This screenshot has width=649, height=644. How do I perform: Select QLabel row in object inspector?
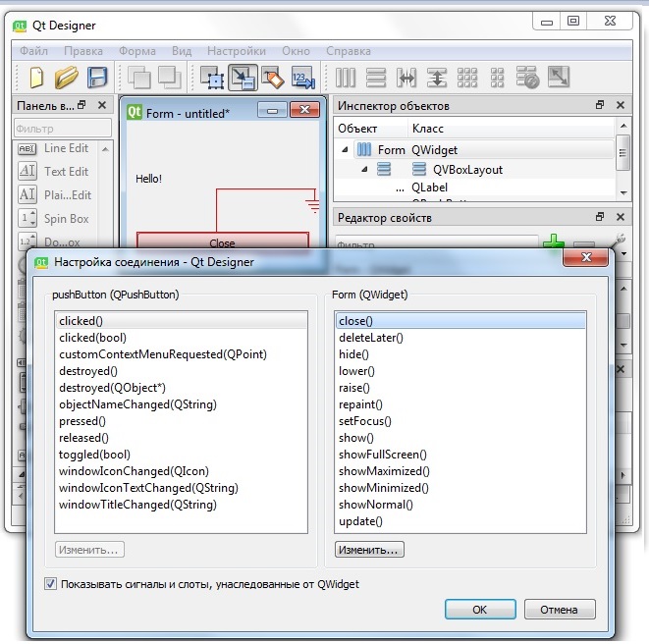474,188
